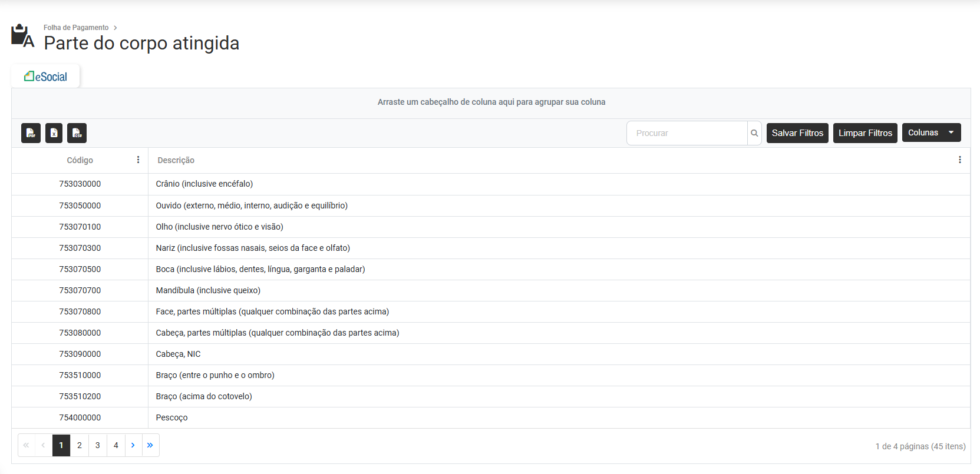The height and width of the screenshot is (474, 980).
Task: Click the search magnifier icon
Action: (754, 133)
